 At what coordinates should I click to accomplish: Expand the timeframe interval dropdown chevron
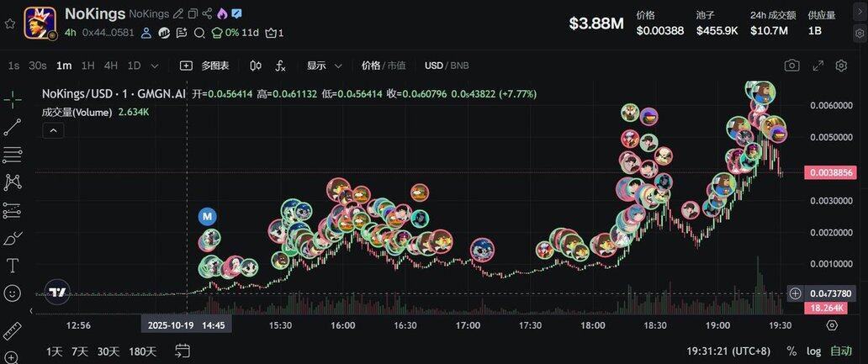155,66
